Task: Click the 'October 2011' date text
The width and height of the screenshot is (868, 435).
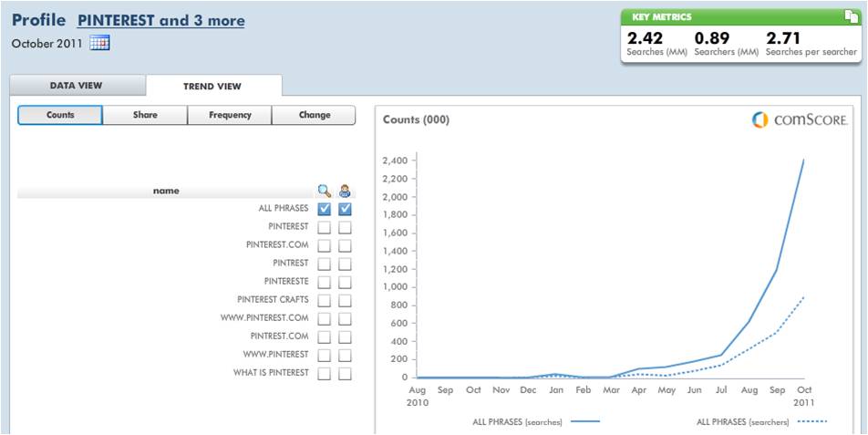Action: 46,44
